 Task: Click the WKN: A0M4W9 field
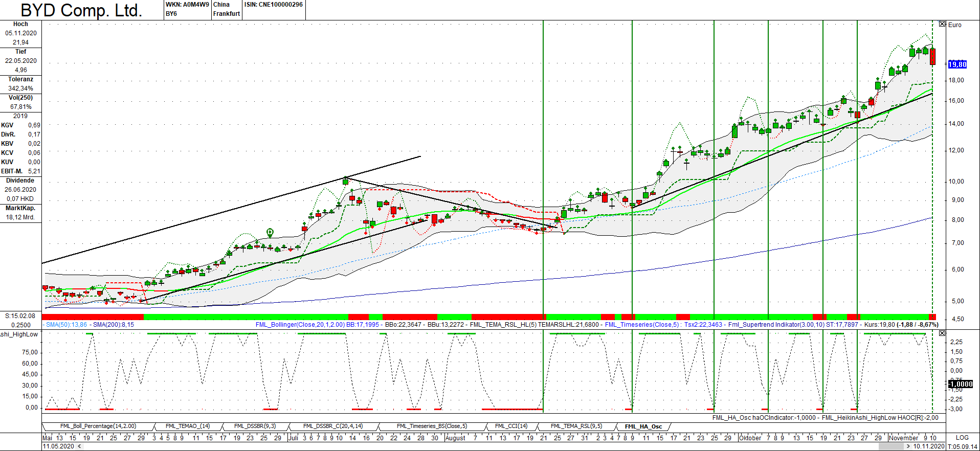[x=187, y=5]
